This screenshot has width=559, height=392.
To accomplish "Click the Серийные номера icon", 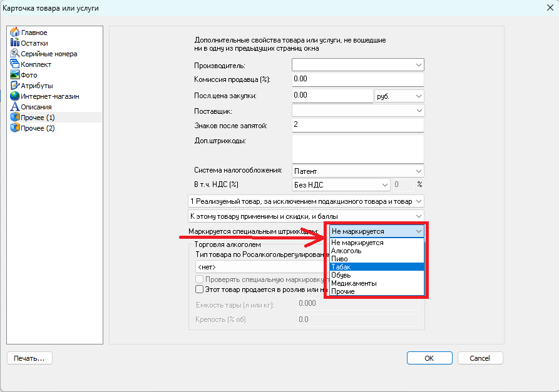I will click(x=14, y=53).
